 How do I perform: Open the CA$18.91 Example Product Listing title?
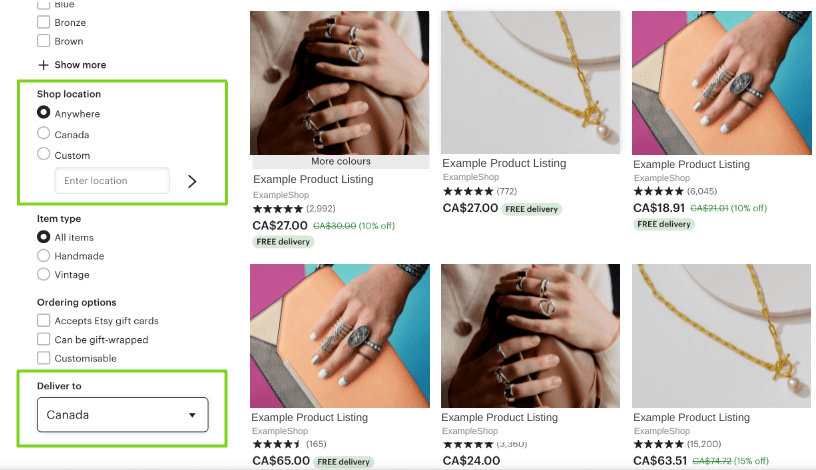tap(692, 164)
